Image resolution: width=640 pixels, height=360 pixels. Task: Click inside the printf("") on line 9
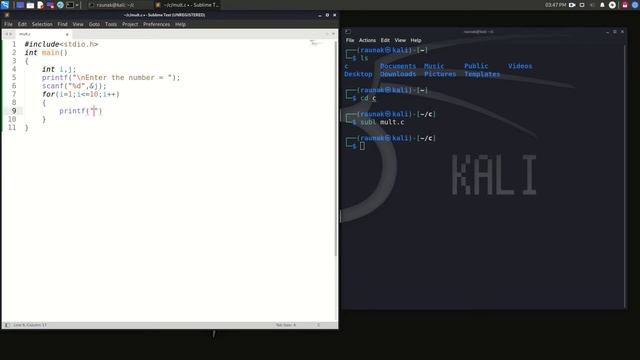click(94, 111)
